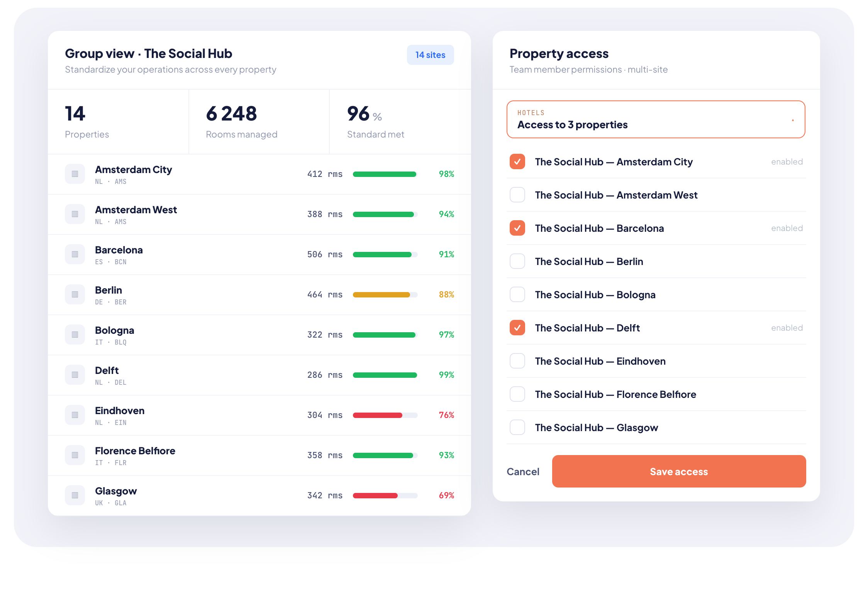Screen dimensions: 868x598
Task: Enable access for The Social Hub — Berlin
Action: [517, 261]
